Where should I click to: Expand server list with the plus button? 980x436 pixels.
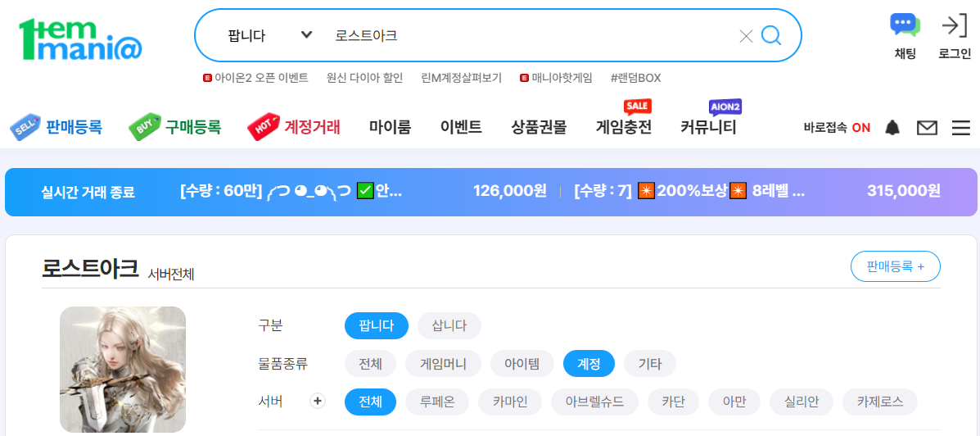click(x=318, y=401)
